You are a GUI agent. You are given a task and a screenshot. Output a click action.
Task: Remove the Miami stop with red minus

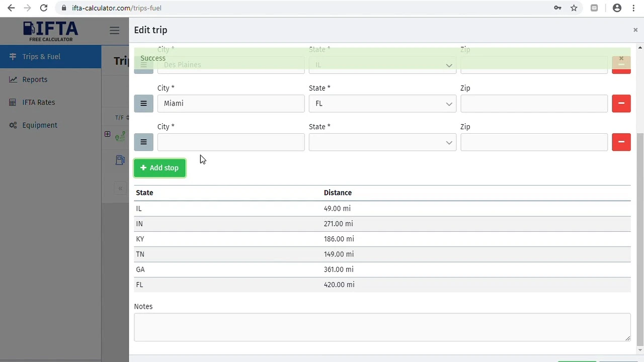coord(621,104)
